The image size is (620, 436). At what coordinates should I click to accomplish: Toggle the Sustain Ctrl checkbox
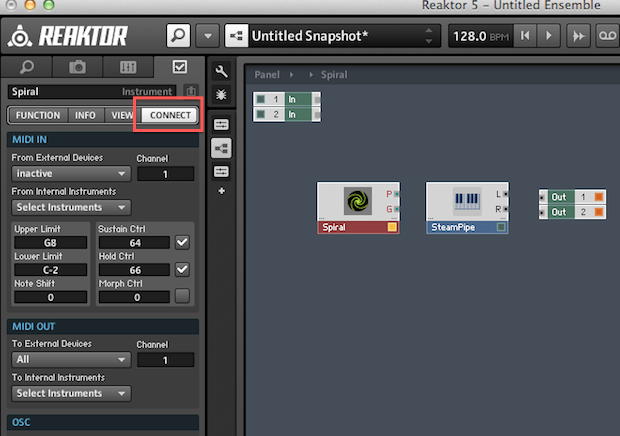(181, 242)
